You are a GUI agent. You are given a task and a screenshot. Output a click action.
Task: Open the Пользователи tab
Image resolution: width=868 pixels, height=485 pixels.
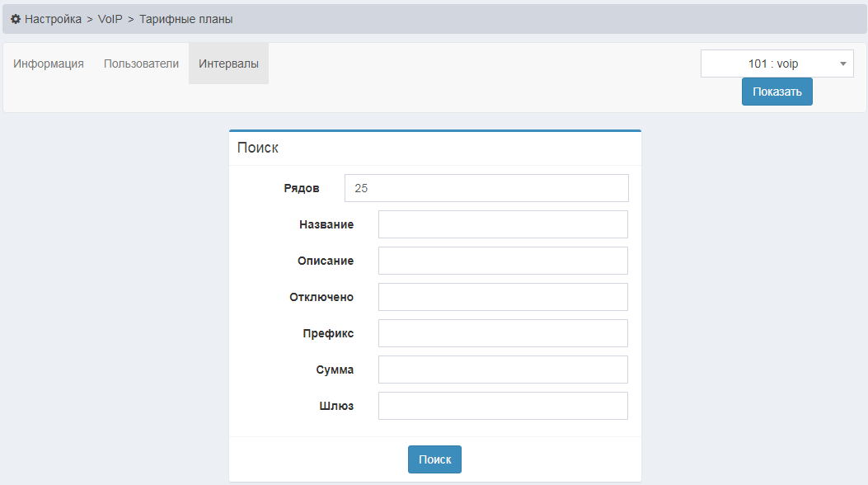[x=141, y=64]
